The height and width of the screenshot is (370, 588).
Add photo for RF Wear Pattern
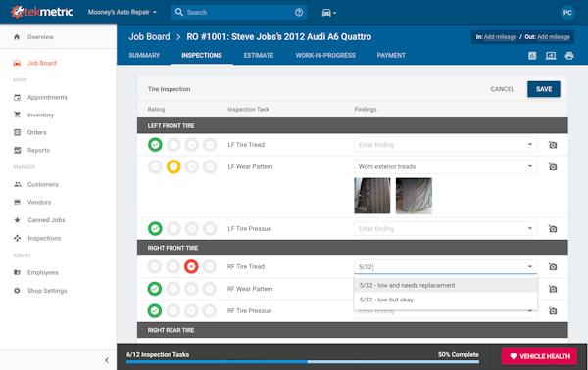[x=553, y=289]
